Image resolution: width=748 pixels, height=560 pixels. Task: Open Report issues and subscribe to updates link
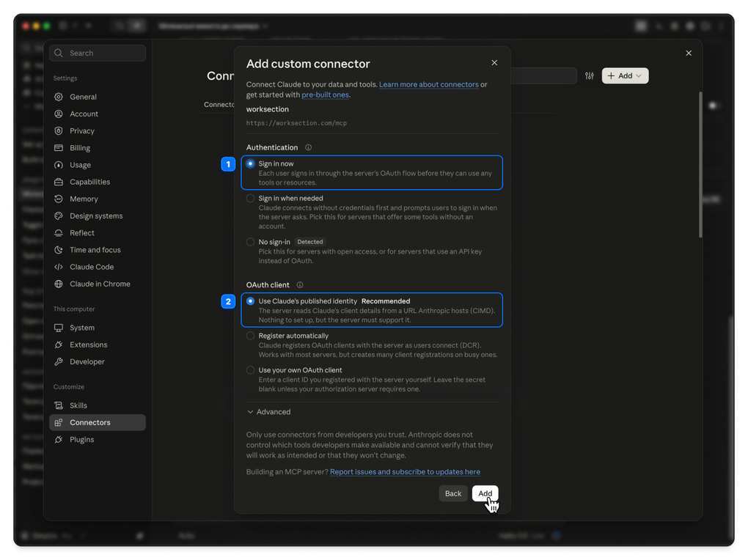pyautogui.click(x=405, y=472)
